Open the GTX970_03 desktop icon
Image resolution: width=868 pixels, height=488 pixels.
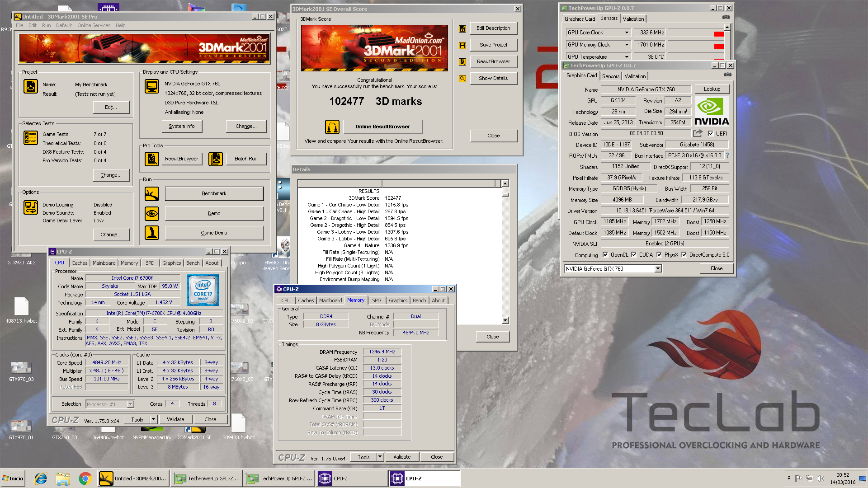21,371
